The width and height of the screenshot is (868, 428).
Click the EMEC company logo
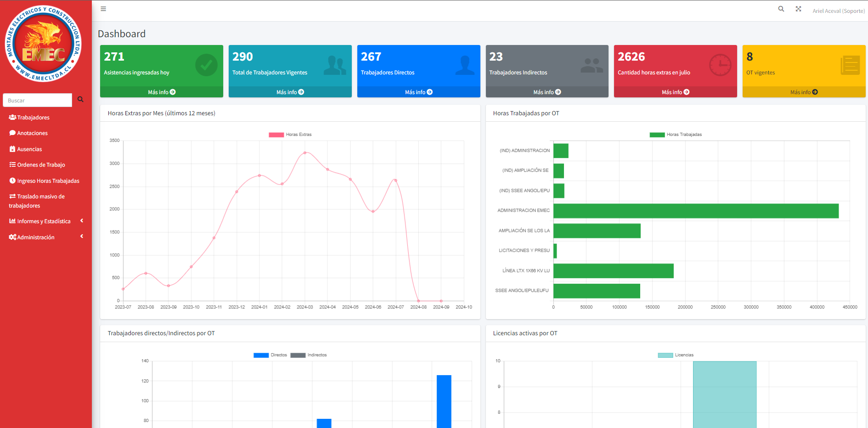(44, 44)
